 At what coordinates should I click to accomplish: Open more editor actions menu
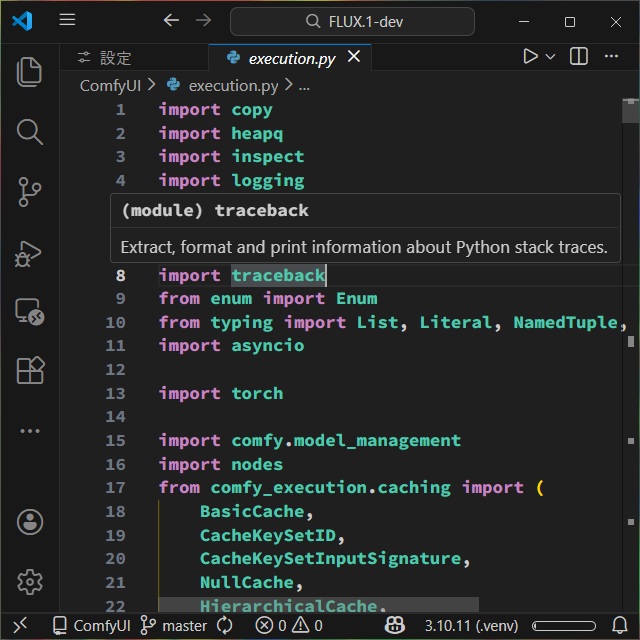(x=614, y=57)
